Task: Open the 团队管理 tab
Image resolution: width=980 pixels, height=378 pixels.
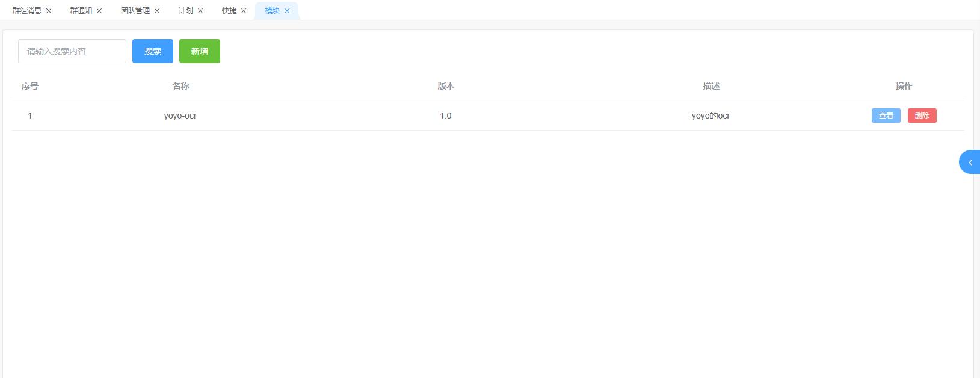Action: click(x=135, y=11)
